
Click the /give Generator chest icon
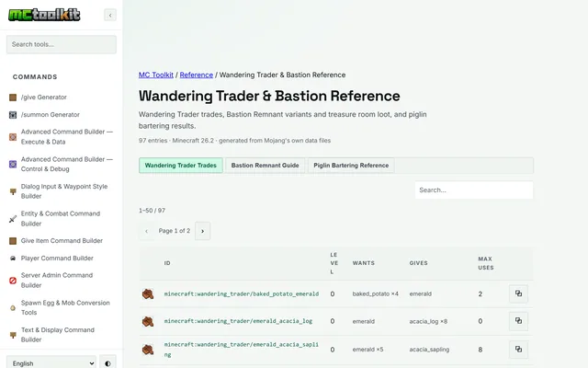pyautogui.click(x=13, y=98)
